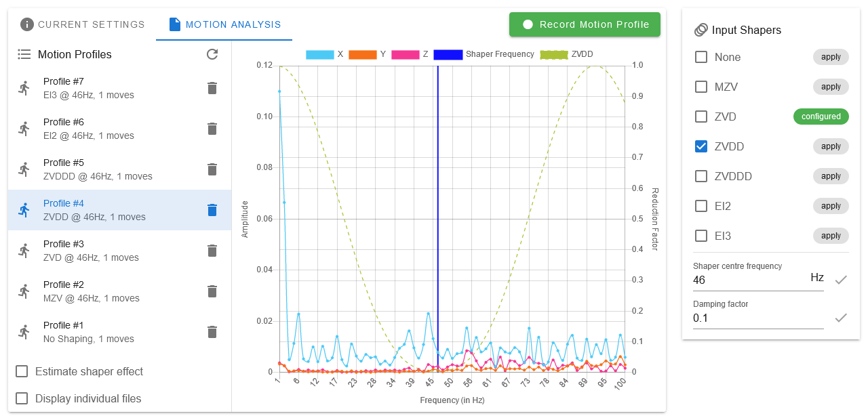Delete Profile #3 with its trash icon
868x420 pixels.
click(x=212, y=251)
